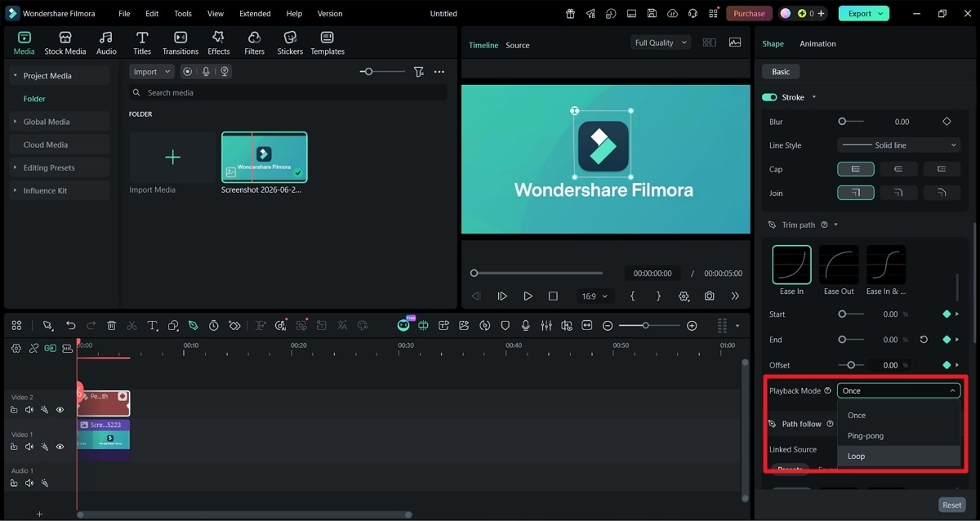Screen dimensions: 980x521
Task: Switch to the Animation tab
Action: click(817, 43)
